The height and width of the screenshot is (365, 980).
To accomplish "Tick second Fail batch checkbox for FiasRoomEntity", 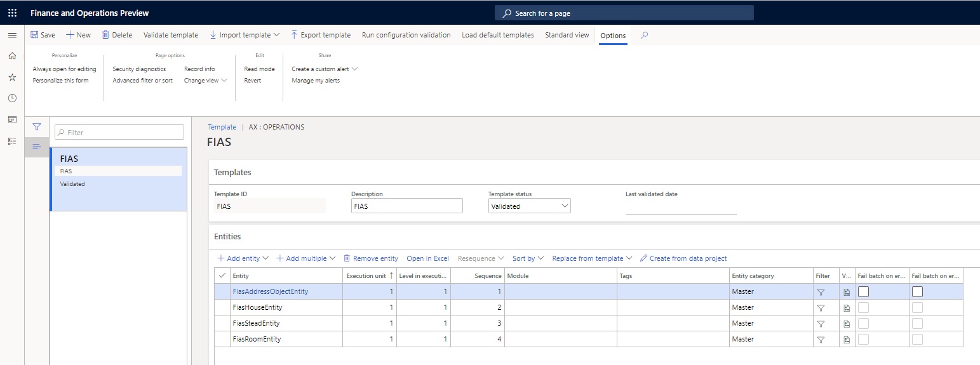I will coord(918,340).
